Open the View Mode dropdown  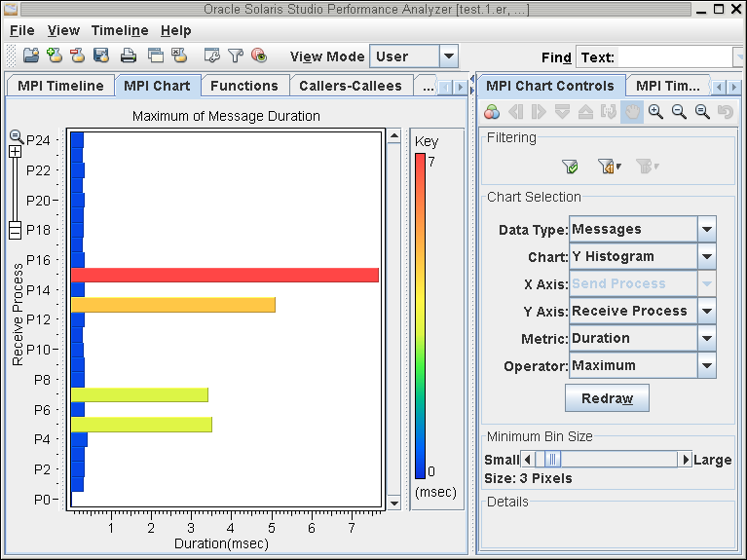pyautogui.click(x=449, y=56)
